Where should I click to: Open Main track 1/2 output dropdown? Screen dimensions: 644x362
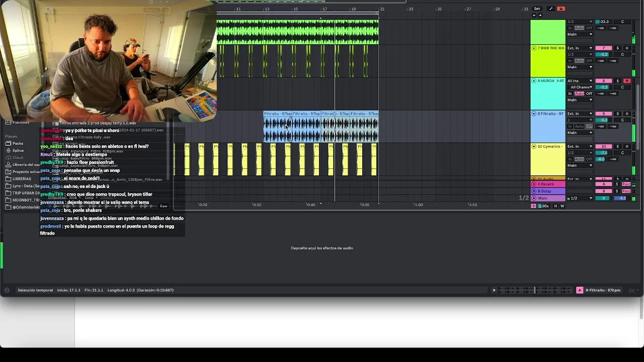click(x=580, y=198)
